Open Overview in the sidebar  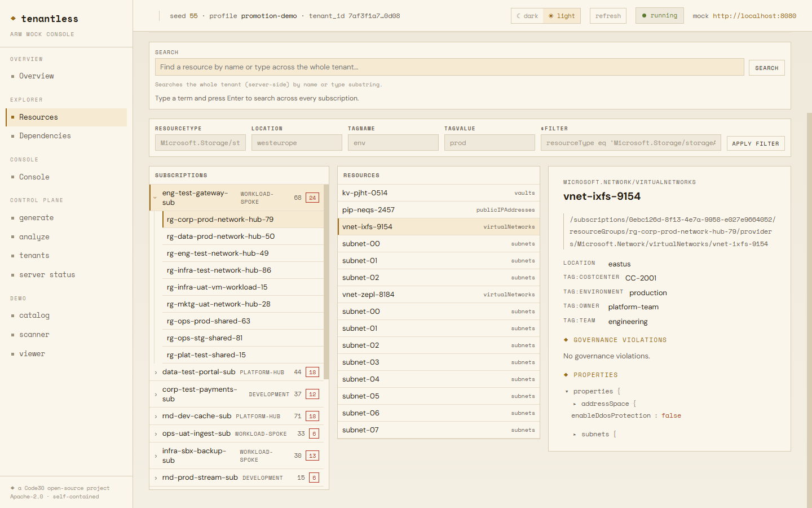pyautogui.click(x=66, y=76)
